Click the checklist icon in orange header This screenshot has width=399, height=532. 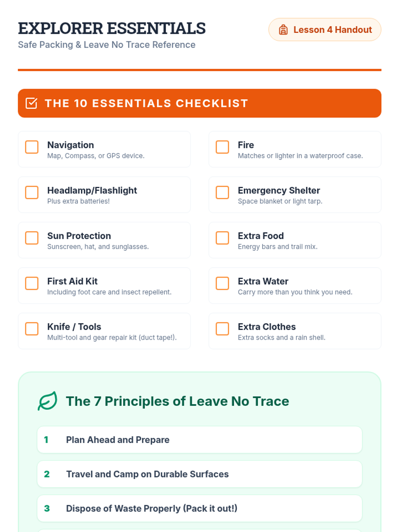pos(32,103)
